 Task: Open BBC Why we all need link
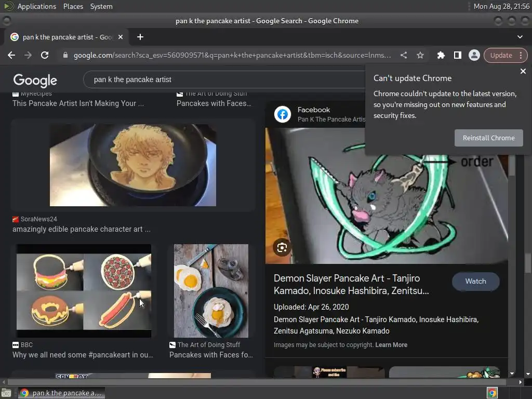tap(83, 355)
